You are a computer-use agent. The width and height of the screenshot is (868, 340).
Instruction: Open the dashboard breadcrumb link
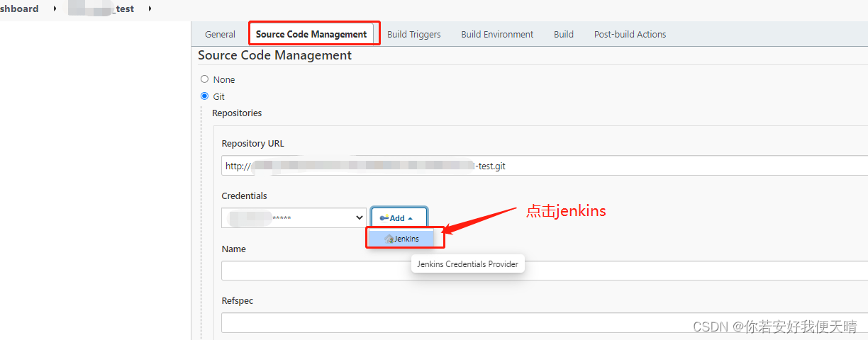tap(19, 8)
